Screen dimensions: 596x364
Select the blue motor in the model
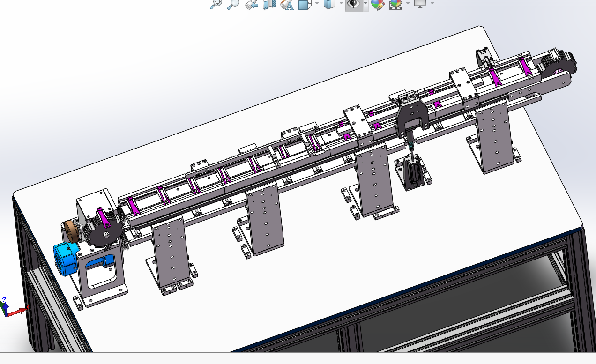pyautogui.click(x=64, y=259)
